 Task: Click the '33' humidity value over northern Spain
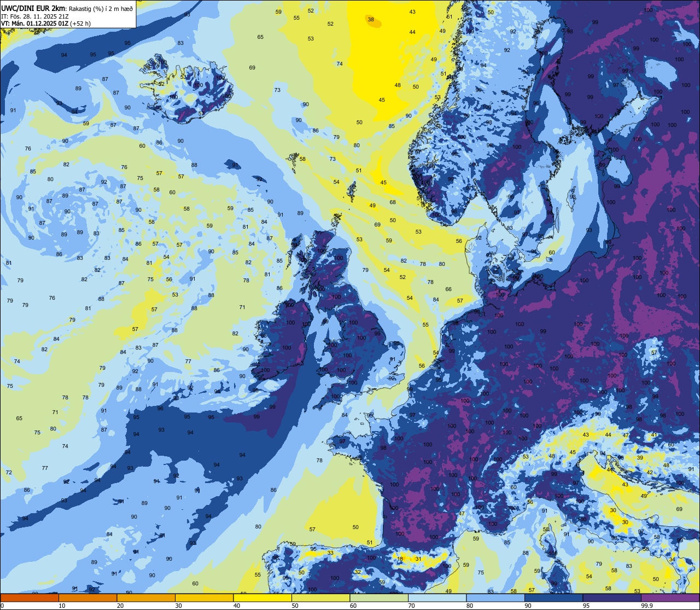pyautogui.click(x=330, y=553)
